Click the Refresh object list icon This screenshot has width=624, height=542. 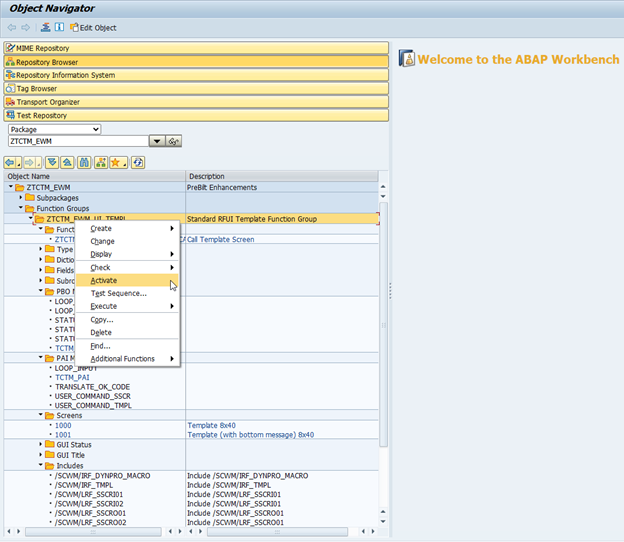[x=138, y=162]
